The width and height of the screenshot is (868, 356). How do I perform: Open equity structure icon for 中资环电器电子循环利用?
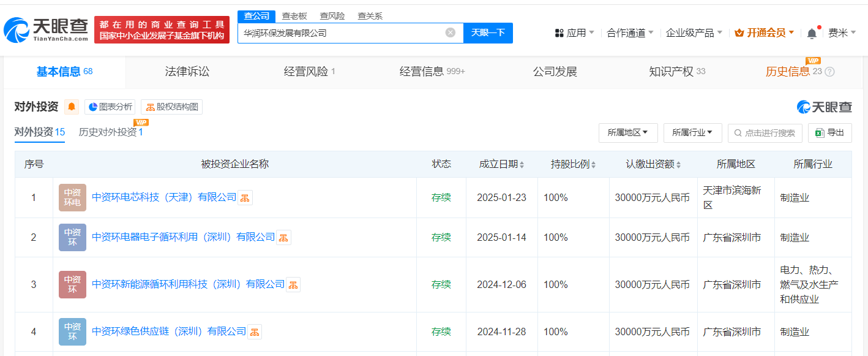tap(283, 238)
